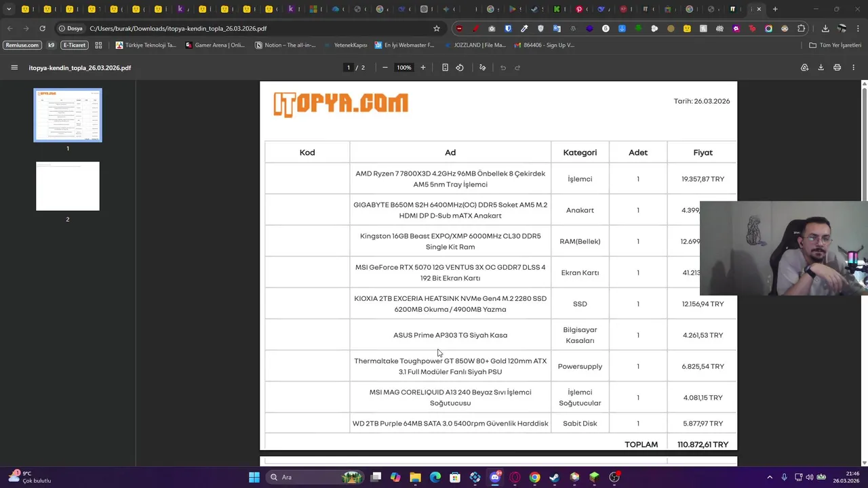Open 864406 Sign Up bookmark
The width and height of the screenshot is (868, 488).
tap(545, 45)
